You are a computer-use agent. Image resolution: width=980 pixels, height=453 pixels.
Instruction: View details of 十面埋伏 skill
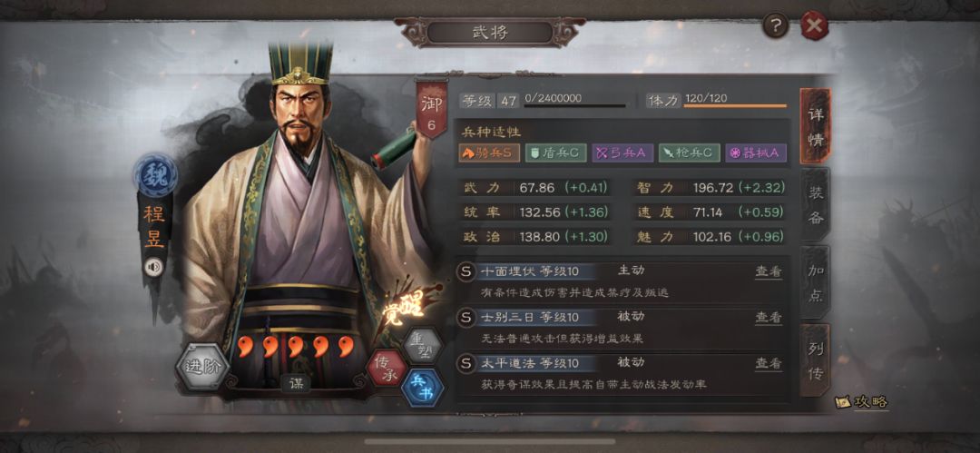pos(769,271)
